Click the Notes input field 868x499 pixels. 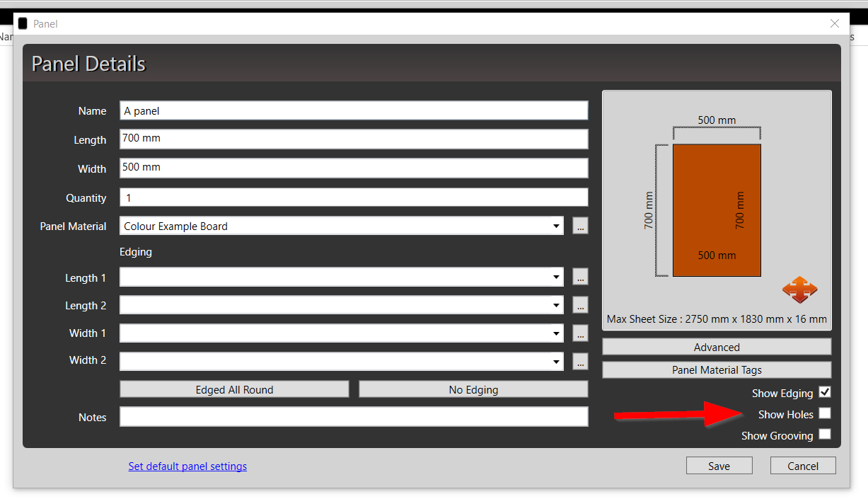pos(354,417)
